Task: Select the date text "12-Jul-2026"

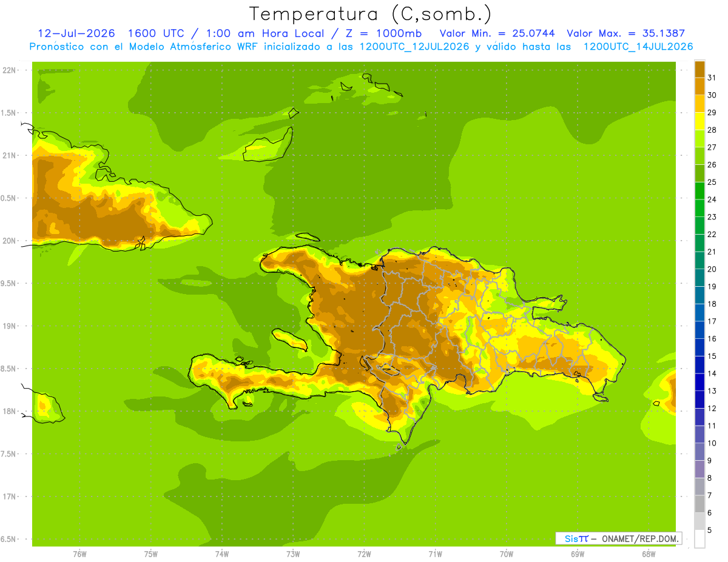Action: pos(76,33)
